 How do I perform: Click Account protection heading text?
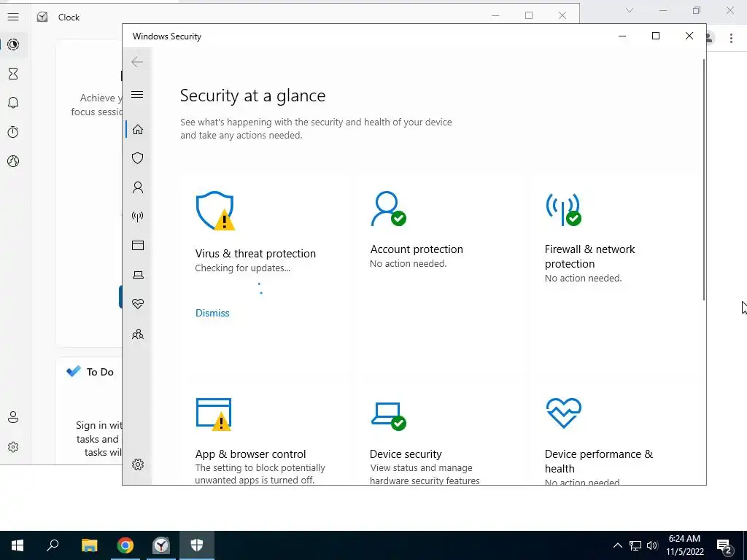(x=417, y=249)
